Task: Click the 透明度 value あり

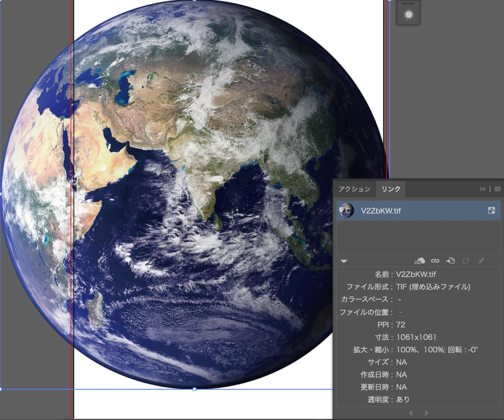Action: point(403,399)
